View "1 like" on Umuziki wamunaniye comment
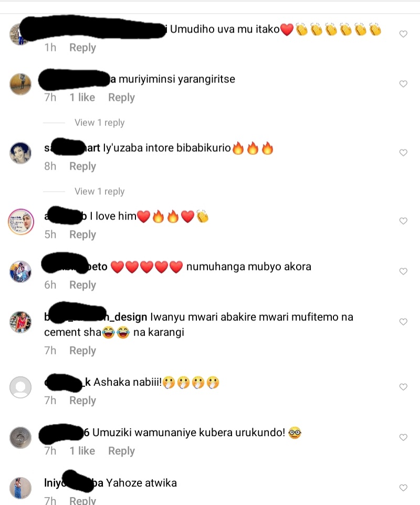This screenshot has width=420, height=505. (x=82, y=451)
